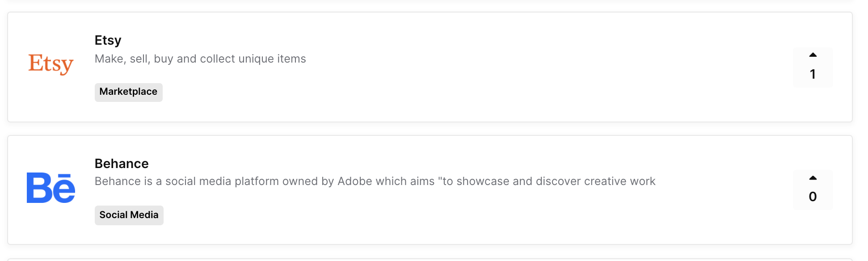Viewport: 868px width, 261px height.
Task: Upvote Behance using its up arrow
Action: click(813, 178)
